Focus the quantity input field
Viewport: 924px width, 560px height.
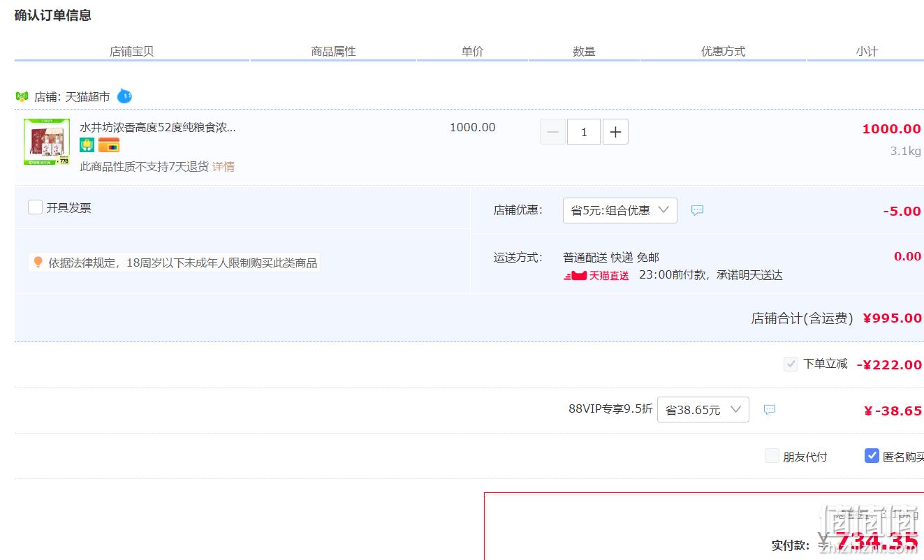point(584,132)
